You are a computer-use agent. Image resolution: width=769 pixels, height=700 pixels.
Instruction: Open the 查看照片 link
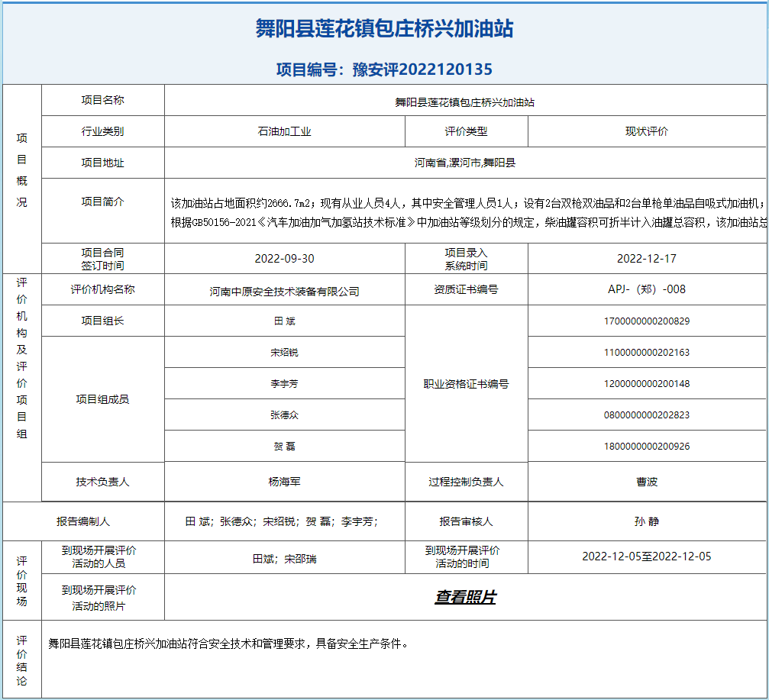465,597
